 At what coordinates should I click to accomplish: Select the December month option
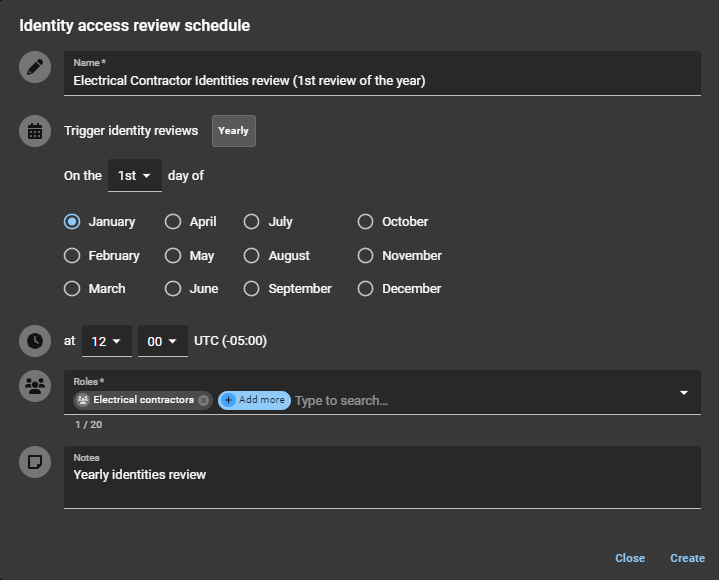(365, 289)
